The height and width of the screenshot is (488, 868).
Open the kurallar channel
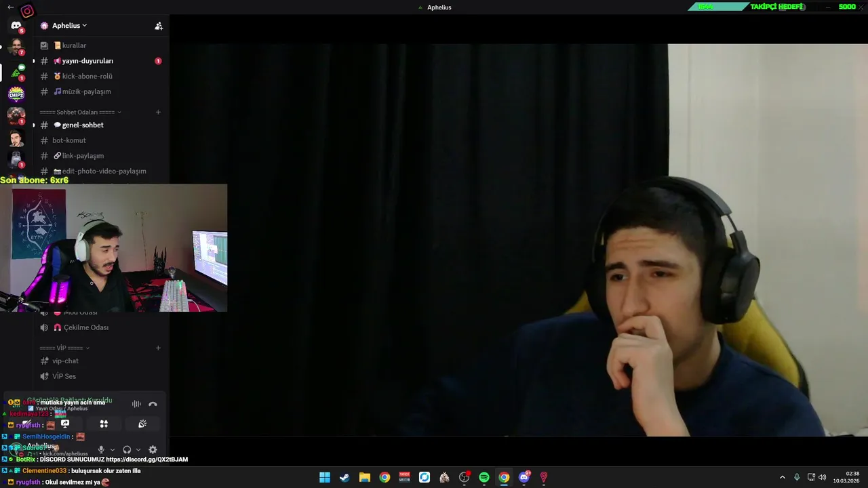click(102, 45)
